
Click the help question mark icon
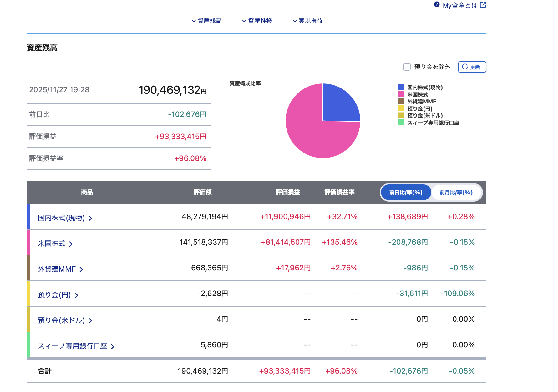437,4
